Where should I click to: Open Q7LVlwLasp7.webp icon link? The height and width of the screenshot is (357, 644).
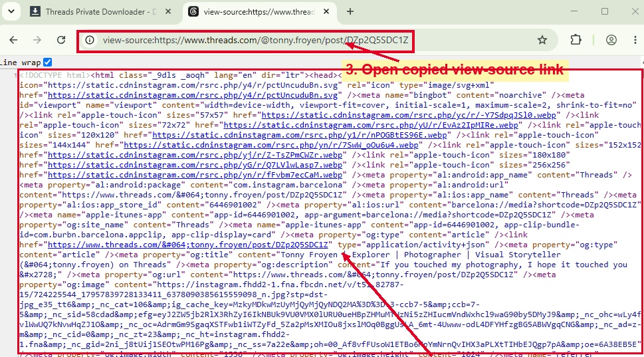(195, 165)
